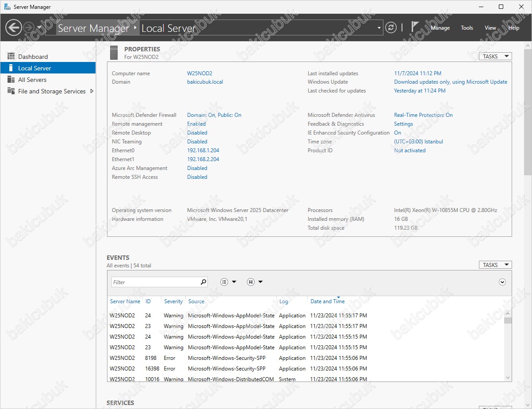Sort events by Severity column header
Screen dimensions: 532x409
pos(173,301)
